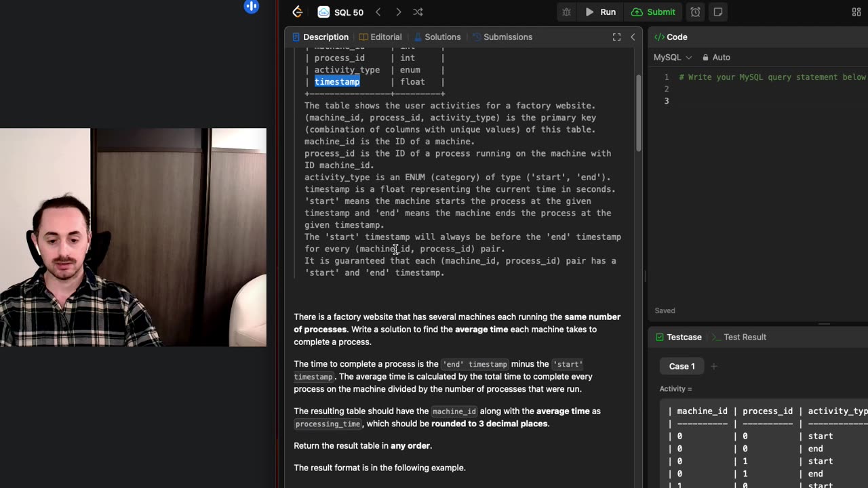Open the timer alarm clock icon
The width and height of the screenshot is (868, 488).
(695, 12)
